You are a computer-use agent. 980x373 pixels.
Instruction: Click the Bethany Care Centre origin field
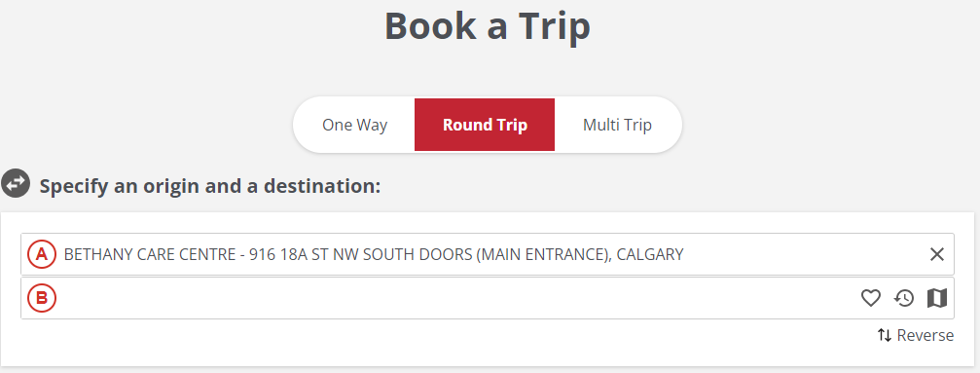pyautogui.click(x=488, y=254)
